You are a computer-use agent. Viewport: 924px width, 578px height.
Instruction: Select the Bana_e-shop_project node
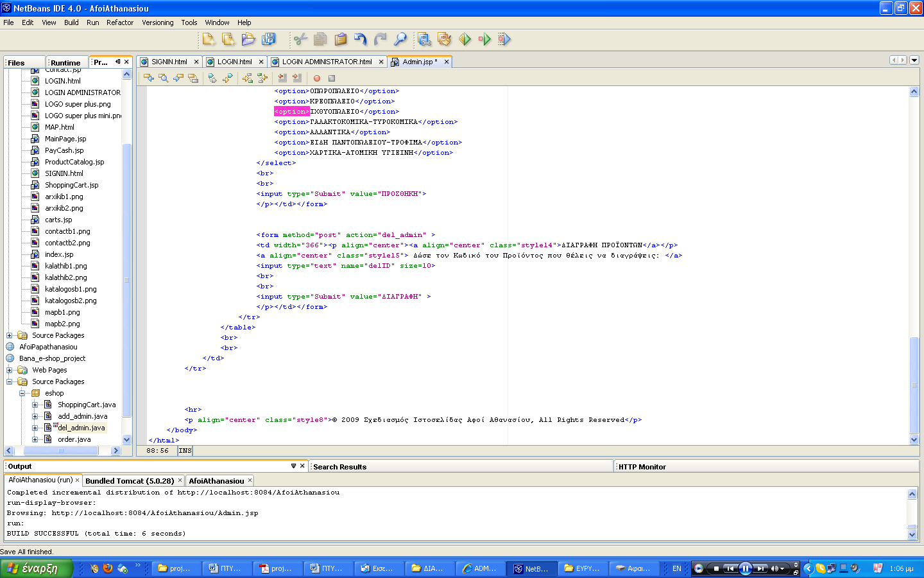pos(52,358)
